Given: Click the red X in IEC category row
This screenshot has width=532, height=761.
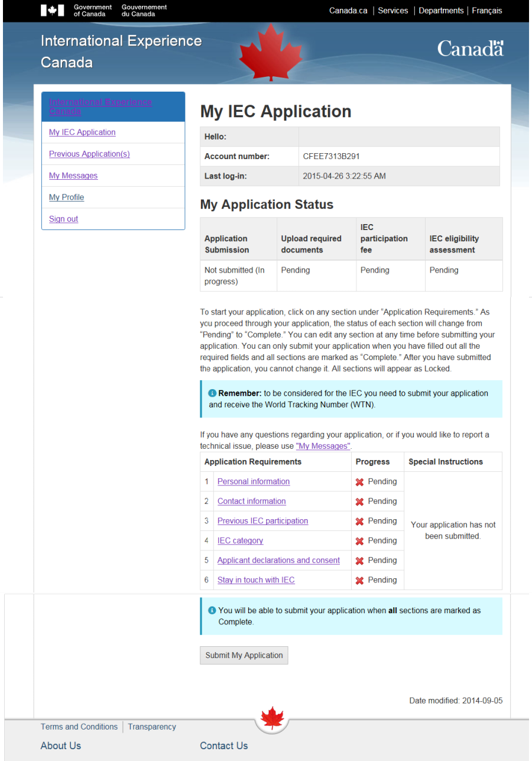Looking at the screenshot, I should [359, 541].
